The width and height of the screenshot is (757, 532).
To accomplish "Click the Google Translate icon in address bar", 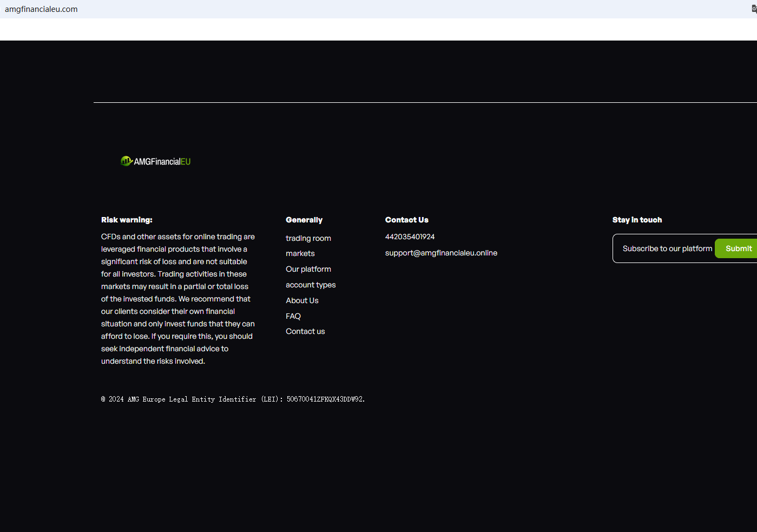I will coord(754,9).
